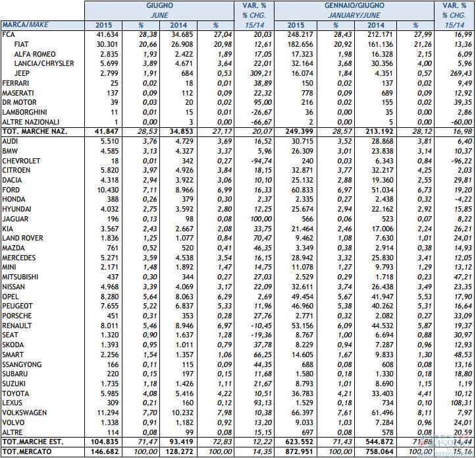
Task: Click Chevrolet June variation -94,74
Action: click(x=261, y=161)
